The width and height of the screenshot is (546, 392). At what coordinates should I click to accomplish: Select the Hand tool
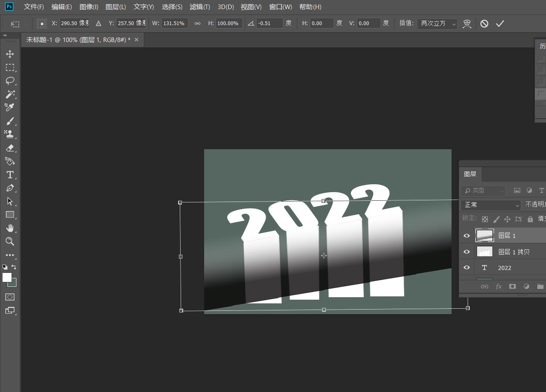pos(10,228)
